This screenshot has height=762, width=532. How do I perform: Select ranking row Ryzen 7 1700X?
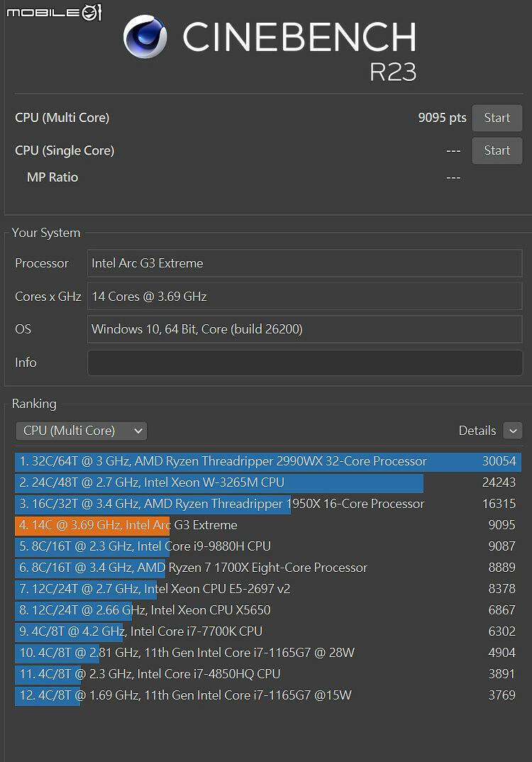268,568
